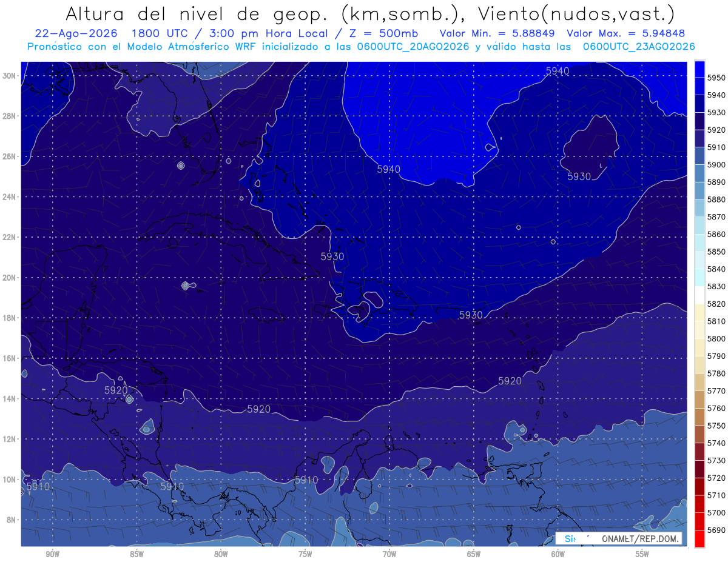Click the '55W' longitude axis label
The width and height of the screenshot is (728, 562).
(x=642, y=555)
